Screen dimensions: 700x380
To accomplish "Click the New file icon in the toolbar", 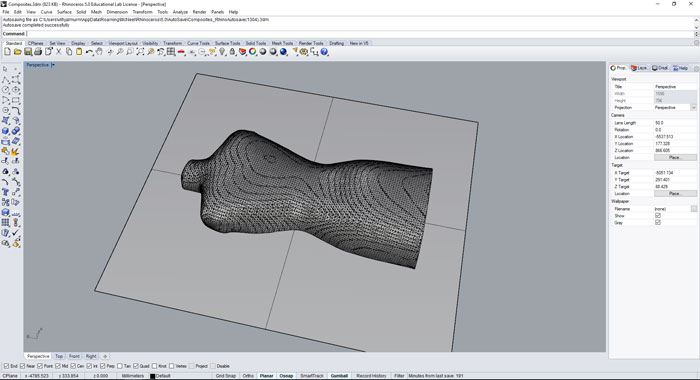I will pos(7,52).
